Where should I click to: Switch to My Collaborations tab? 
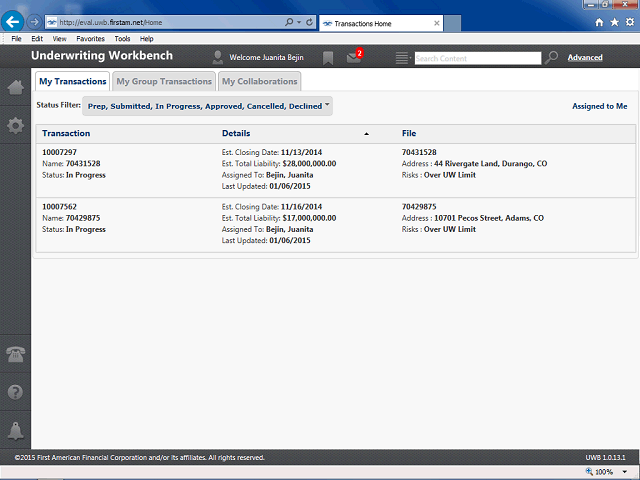(260, 81)
